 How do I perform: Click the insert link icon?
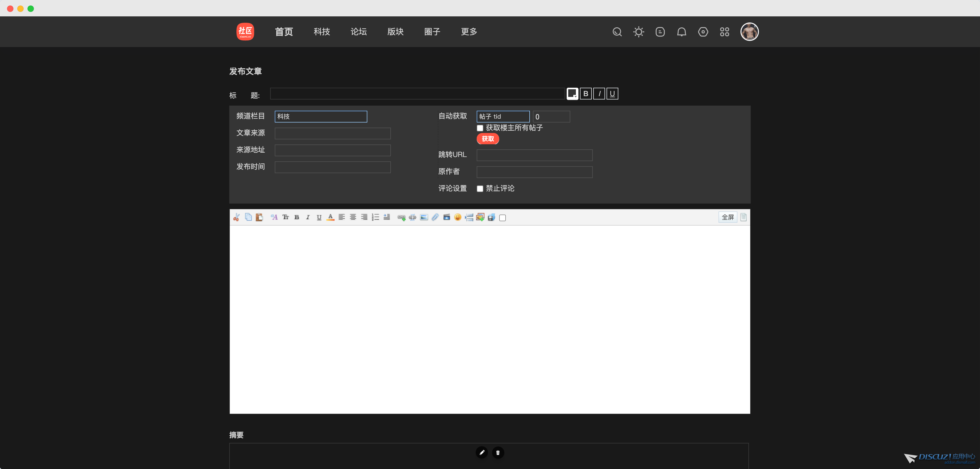pos(401,217)
